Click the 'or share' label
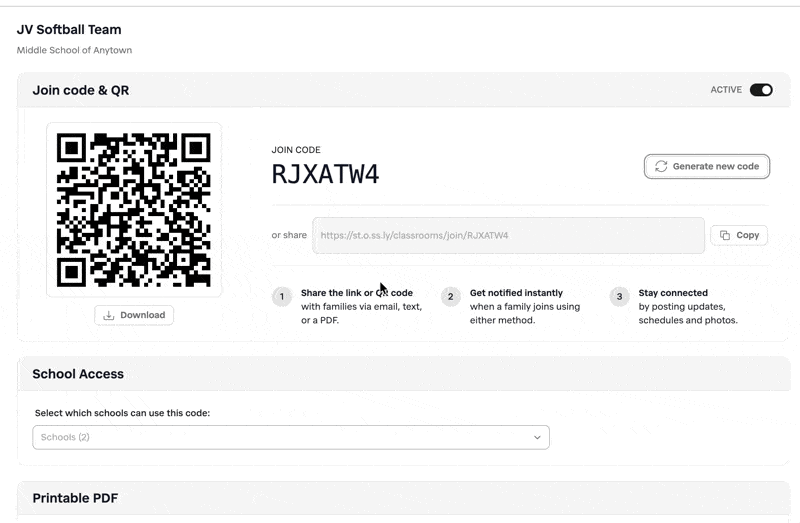 289,235
